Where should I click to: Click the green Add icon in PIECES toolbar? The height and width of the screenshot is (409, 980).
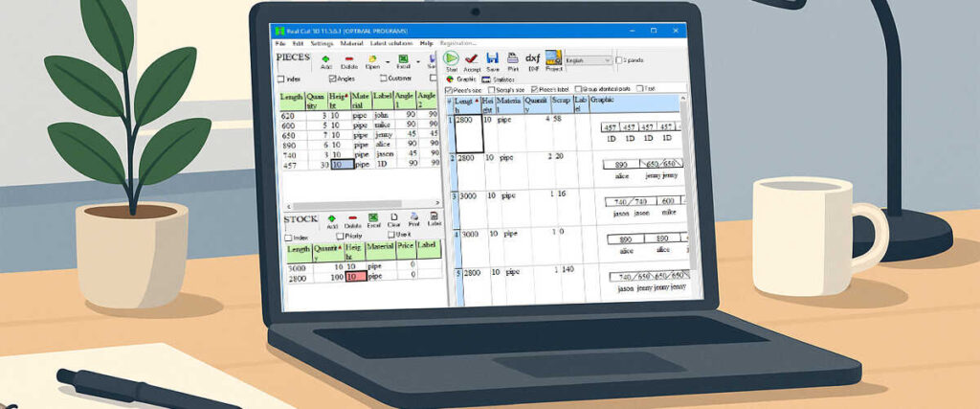coord(326,58)
